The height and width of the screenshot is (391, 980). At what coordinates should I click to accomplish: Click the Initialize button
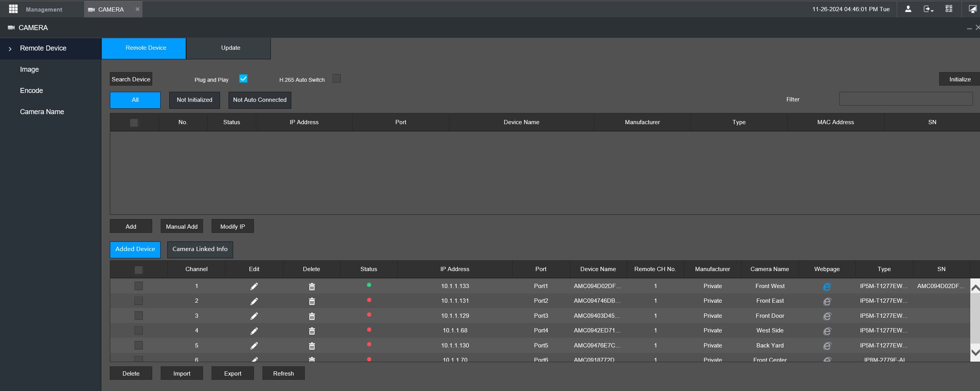pyautogui.click(x=960, y=79)
